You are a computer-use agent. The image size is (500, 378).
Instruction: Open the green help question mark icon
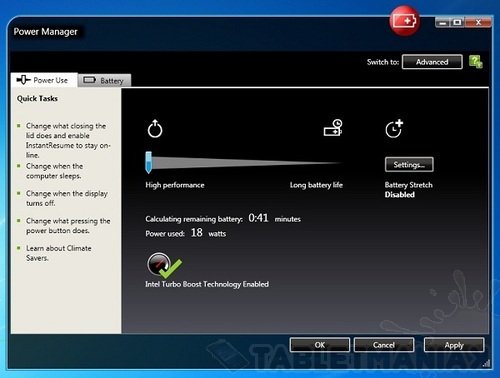point(476,62)
